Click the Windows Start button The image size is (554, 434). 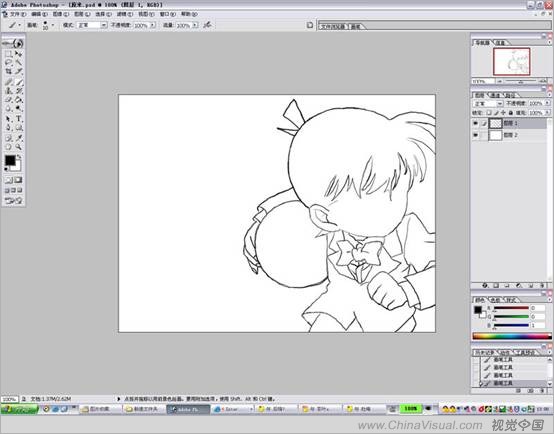[19, 409]
